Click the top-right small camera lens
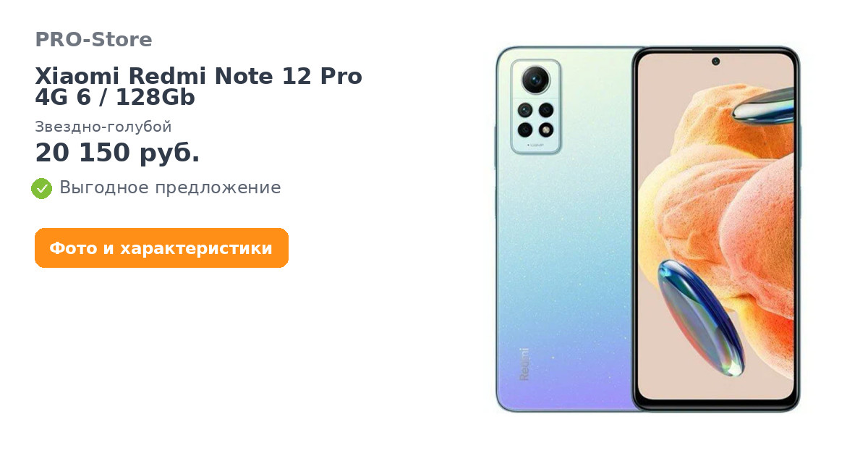Viewport: 868px width, 456px height. click(x=546, y=110)
